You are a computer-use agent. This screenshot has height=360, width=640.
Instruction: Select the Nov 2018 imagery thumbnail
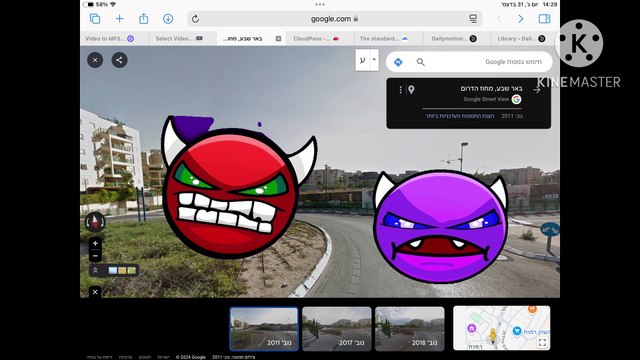409,329
